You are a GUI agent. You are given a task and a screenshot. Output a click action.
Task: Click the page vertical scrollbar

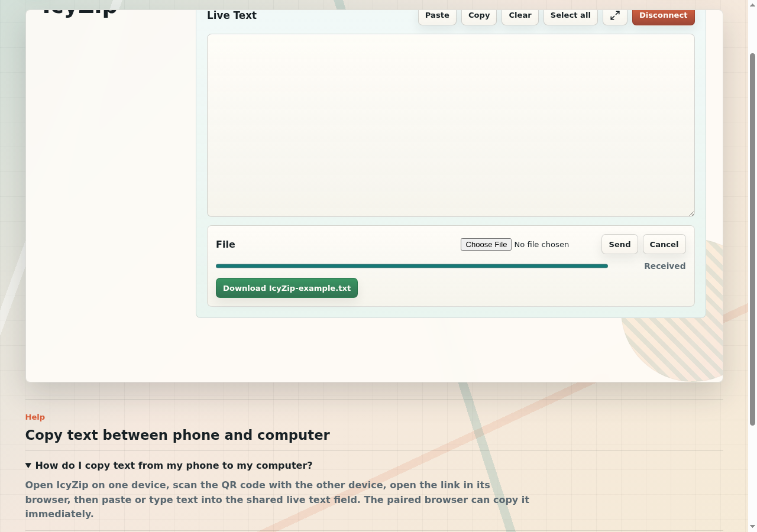752,239
